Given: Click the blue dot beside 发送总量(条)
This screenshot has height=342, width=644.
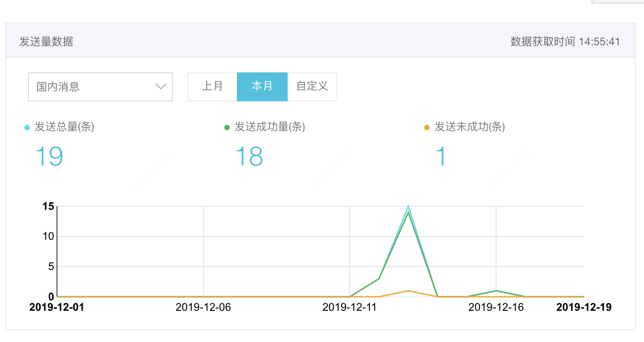Looking at the screenshot, I should 27,128.
